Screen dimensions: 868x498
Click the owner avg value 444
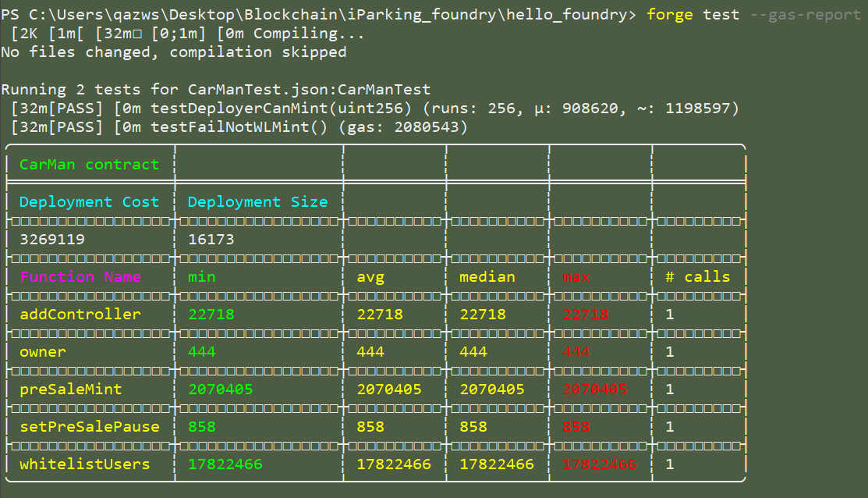point(370,352)
